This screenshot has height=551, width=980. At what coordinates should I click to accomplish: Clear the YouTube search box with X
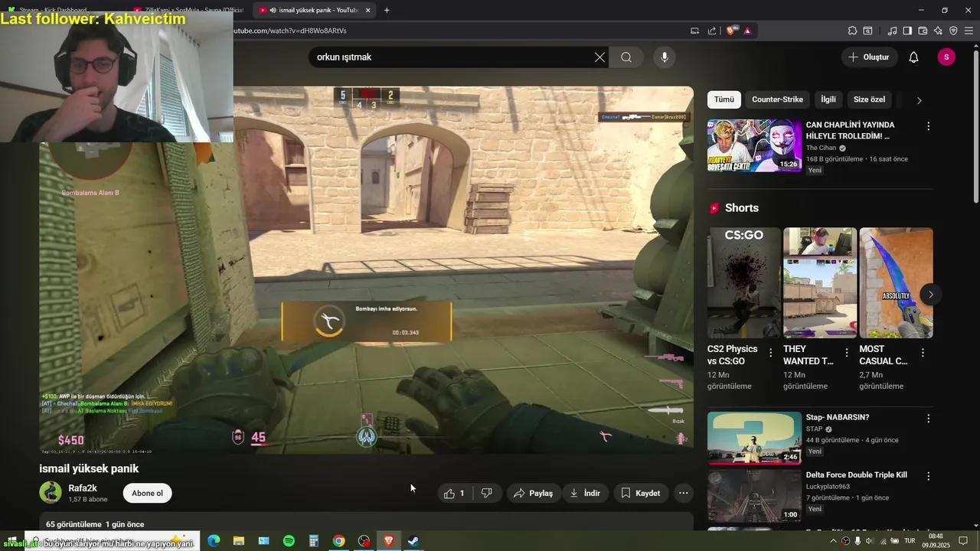(x=599, y=57)
